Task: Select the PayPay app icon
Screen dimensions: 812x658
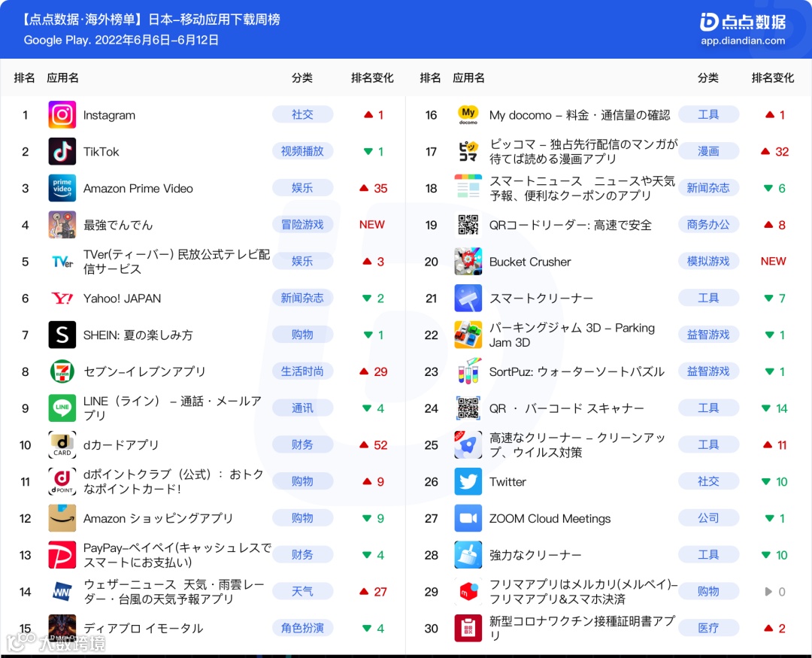Action: 62,555
